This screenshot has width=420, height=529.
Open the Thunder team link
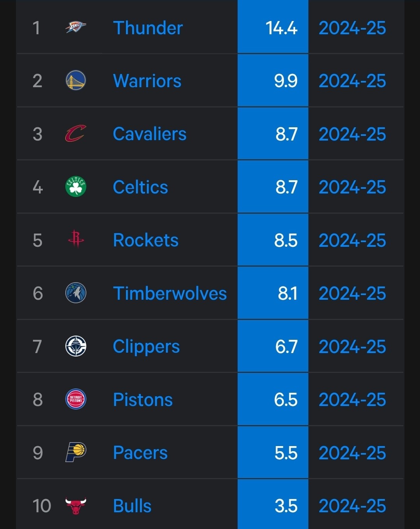tap(148, 28)
